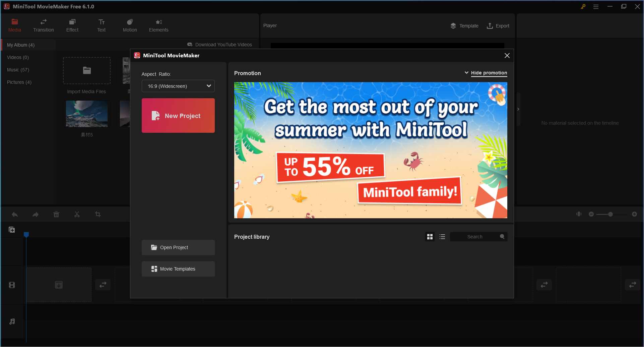Open the summer promotion banner
Screen dimensions: 644x347
pos(371,150)
